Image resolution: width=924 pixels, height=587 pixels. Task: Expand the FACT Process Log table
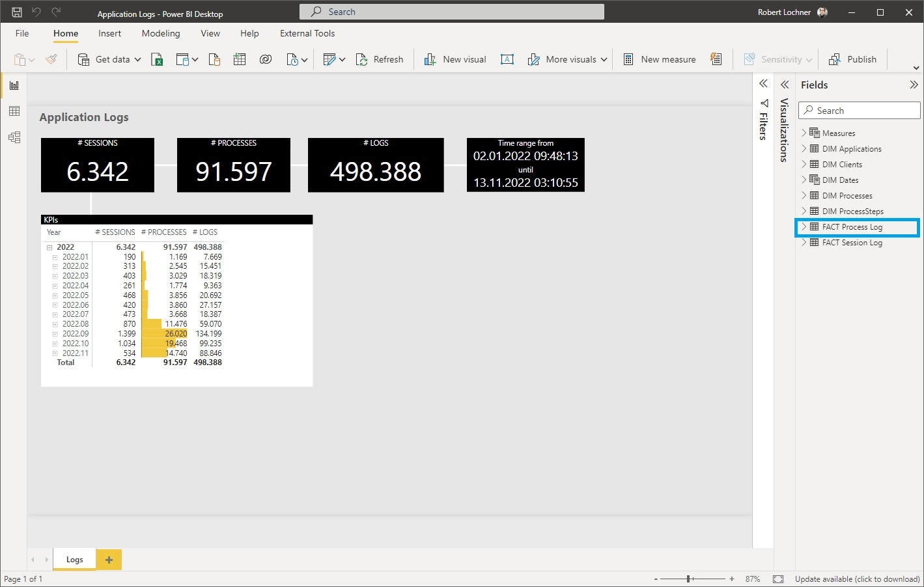805,226
